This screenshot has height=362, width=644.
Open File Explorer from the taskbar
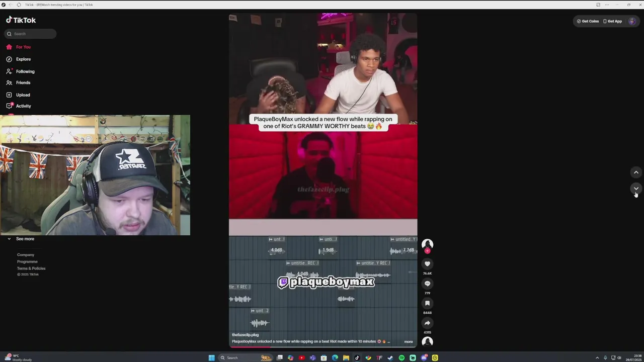click(346, 357)
